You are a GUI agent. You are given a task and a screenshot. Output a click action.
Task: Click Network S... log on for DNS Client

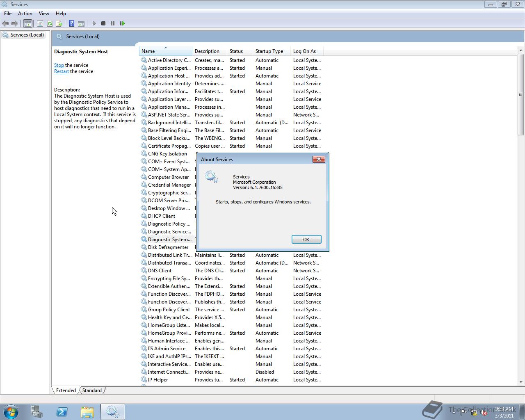point(306,271)
